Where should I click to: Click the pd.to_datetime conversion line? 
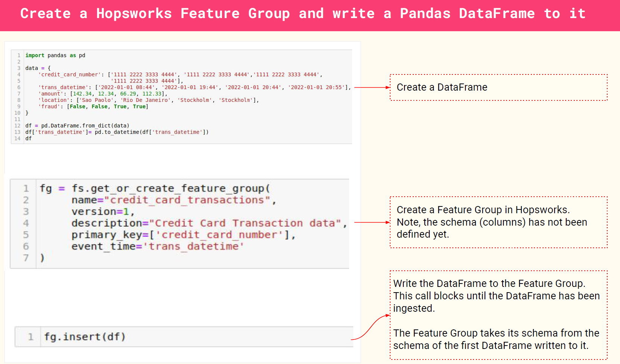(117, 132)
